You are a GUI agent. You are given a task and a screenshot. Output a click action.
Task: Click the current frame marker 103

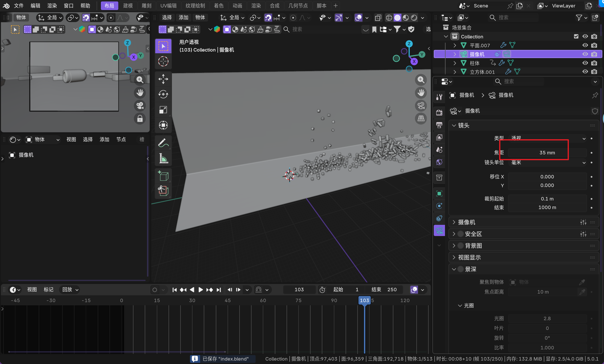(364, 300)
